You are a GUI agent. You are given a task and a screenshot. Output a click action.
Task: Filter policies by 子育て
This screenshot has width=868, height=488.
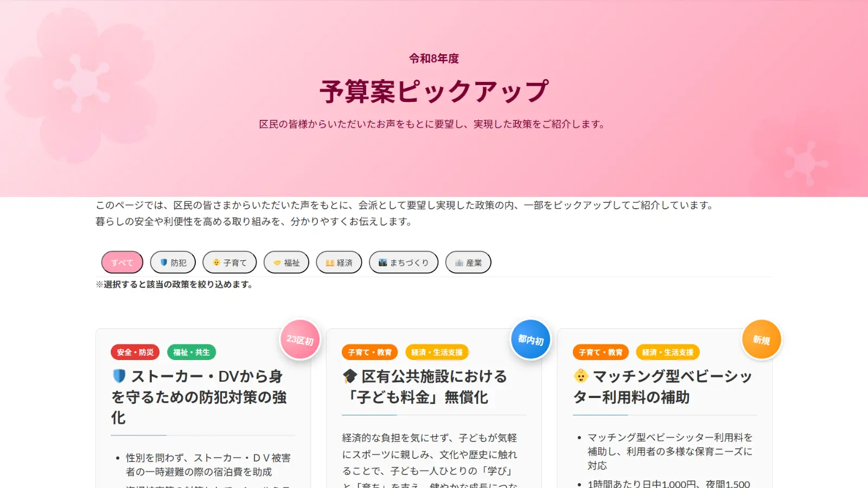pos(229,262)
